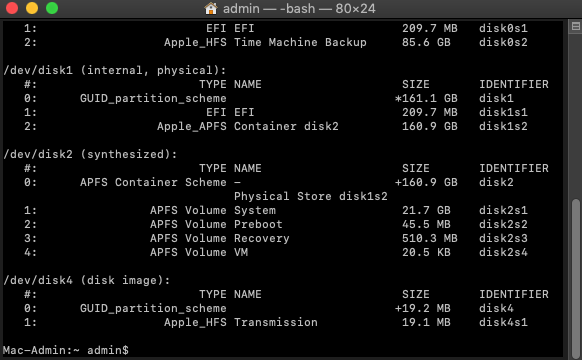
Task: Click the 'Transmission' disk image name
Action: 276,322
